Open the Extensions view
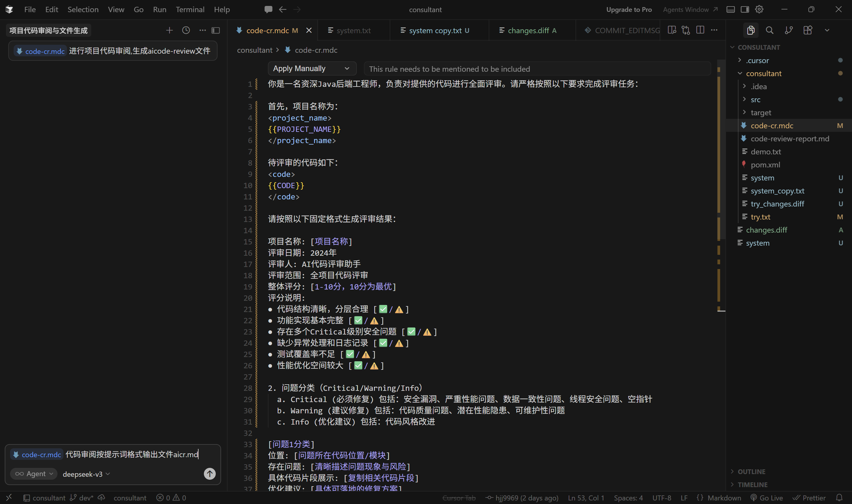Screen dimensions: 852x504 pos(808,30)
